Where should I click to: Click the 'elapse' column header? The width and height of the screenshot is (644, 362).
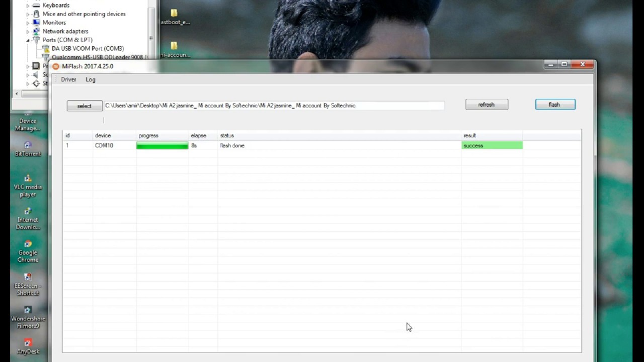203,136
